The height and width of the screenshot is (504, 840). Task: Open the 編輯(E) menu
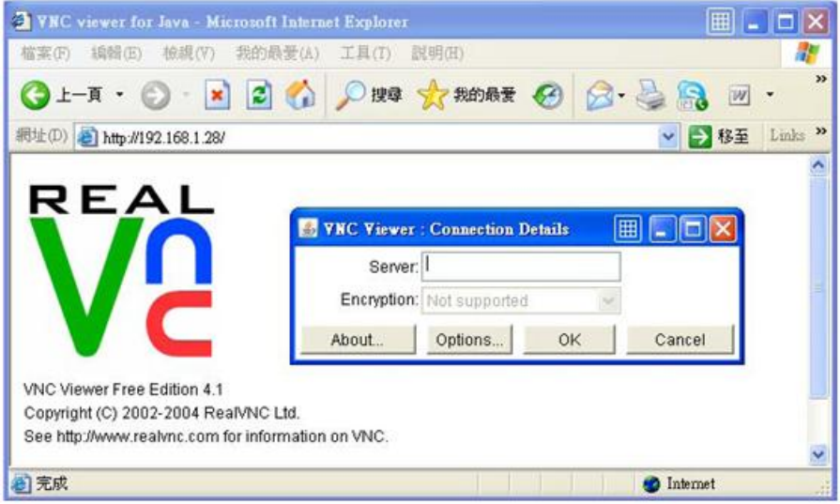pyautogui.click(x=116, y=53)
